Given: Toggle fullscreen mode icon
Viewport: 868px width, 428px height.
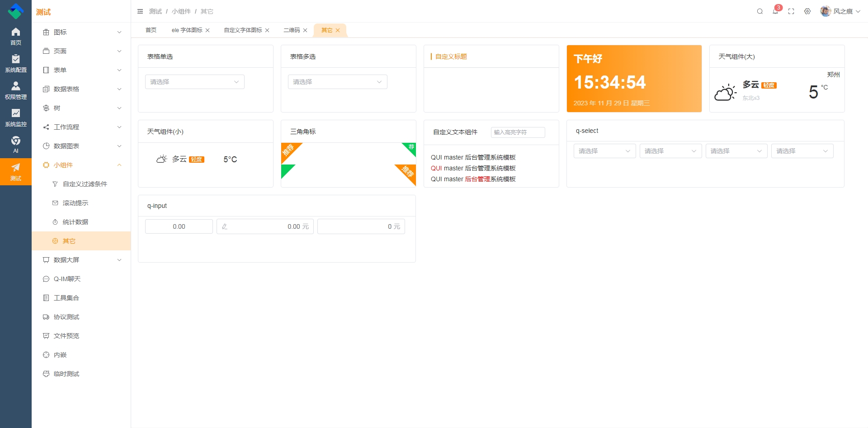Looking at the screenshot, I should coord(791,11).
